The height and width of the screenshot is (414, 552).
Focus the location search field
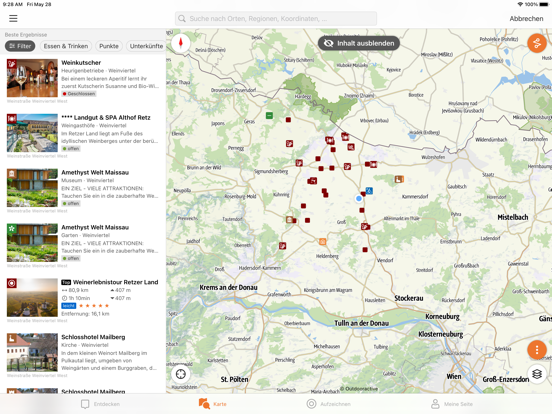(276, 19)
